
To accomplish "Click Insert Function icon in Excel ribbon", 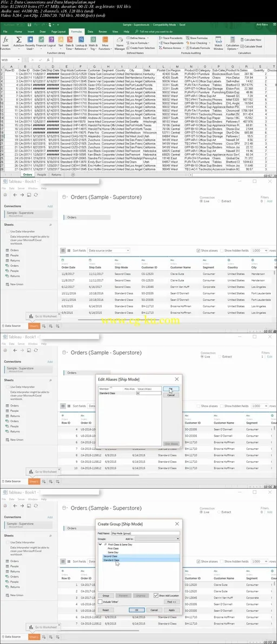I will tap(6, 42).
